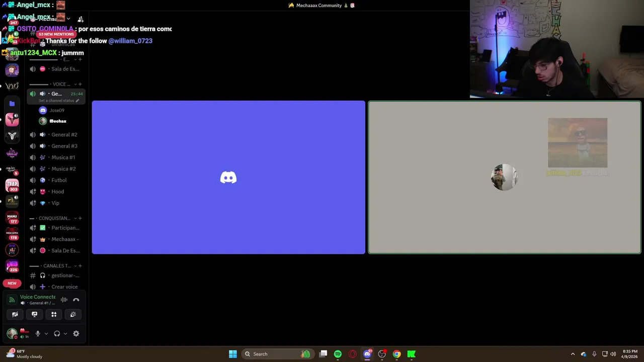Toggle noise suppression waveform icon
The image size is (644, 362).
pyautogui.click(x=64, y=300)
